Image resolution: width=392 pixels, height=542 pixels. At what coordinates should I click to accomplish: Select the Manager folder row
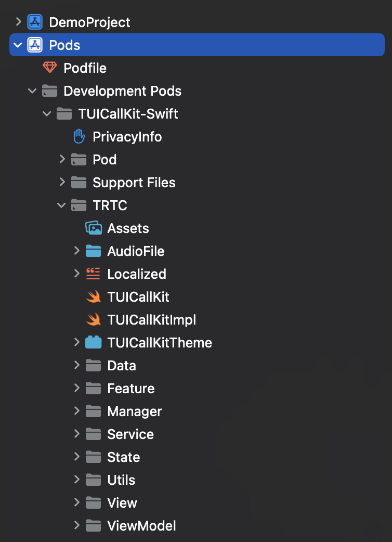(134, 411)
